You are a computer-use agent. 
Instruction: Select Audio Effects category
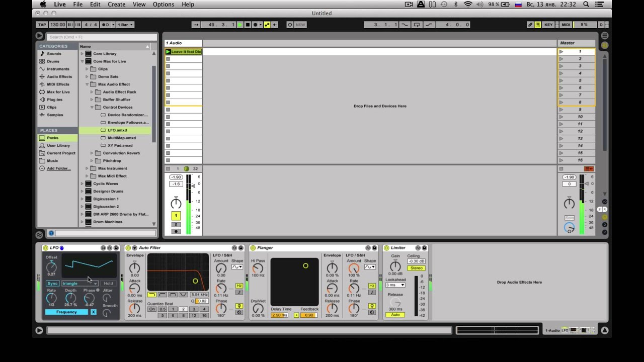pos(59,76)
